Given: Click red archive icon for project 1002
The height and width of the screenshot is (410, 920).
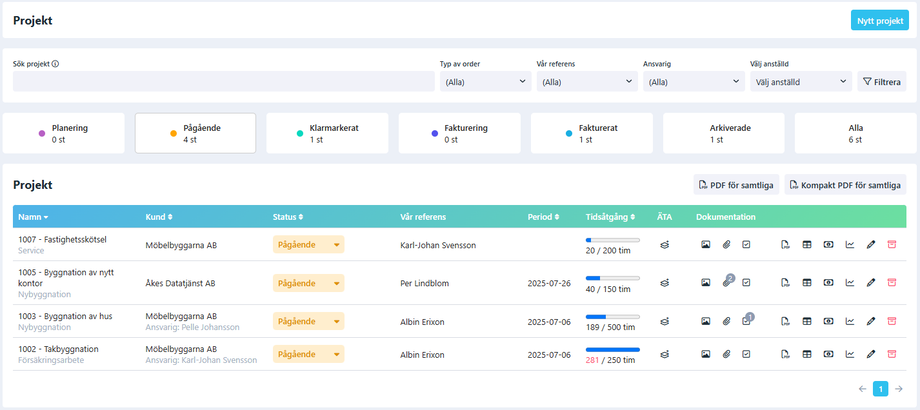Looking at the screenshot, I should point(892,354).
